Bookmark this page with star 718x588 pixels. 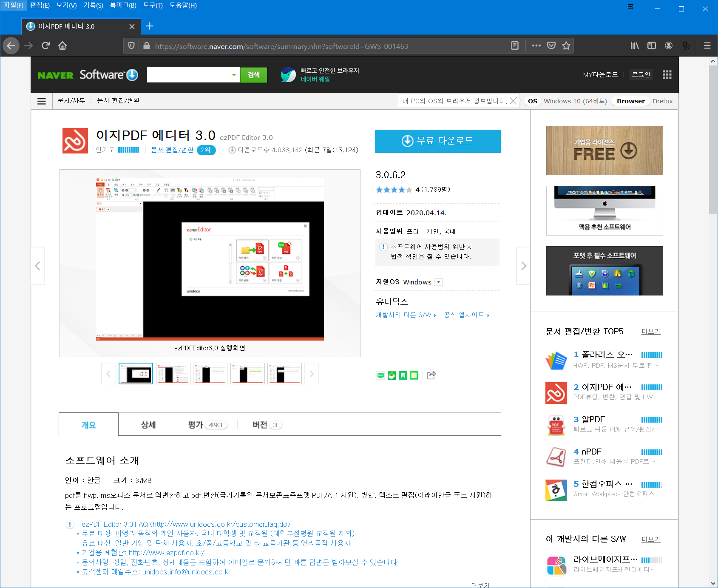tap(566, 46)
